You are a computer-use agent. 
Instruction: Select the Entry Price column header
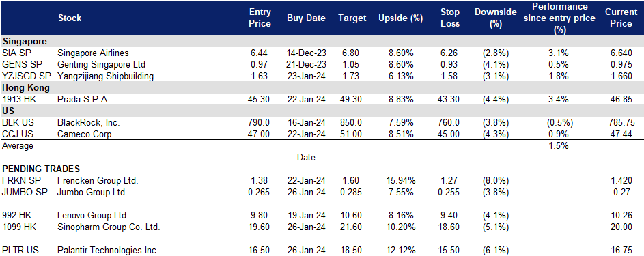tap(260, 18)
